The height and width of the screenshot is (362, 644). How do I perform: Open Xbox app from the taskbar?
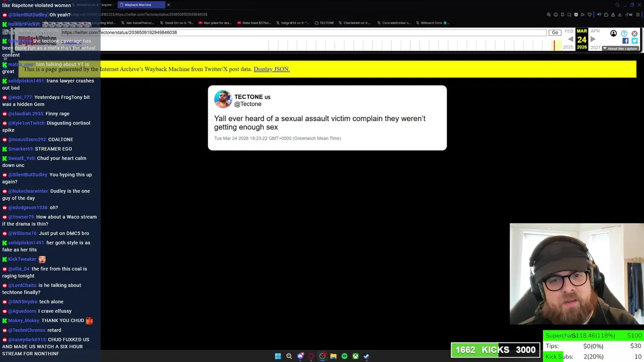355,356
